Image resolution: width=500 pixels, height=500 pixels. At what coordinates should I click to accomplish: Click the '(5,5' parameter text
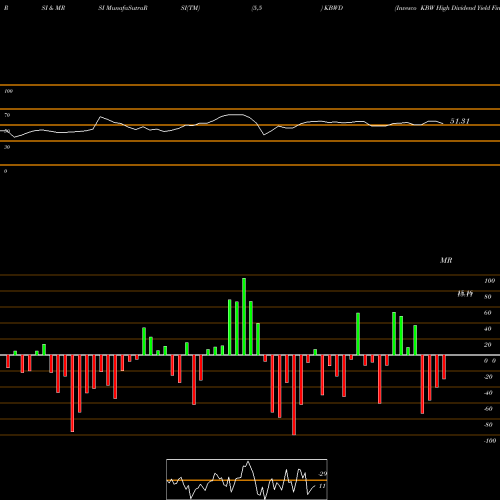[257, 8]
